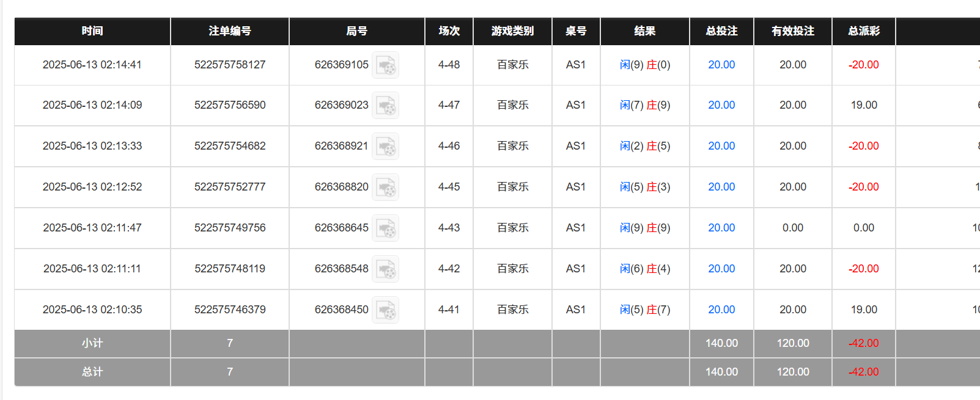Click bet amount 20.00 link for 4-48
Image resolution: width=980 pixels, height=400 pixels.
click(x=721, y=65)
